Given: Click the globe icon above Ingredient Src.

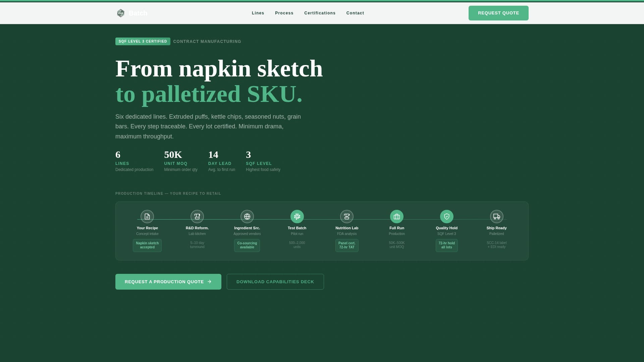Looking at the screenshot, I should tap(247, 216).
